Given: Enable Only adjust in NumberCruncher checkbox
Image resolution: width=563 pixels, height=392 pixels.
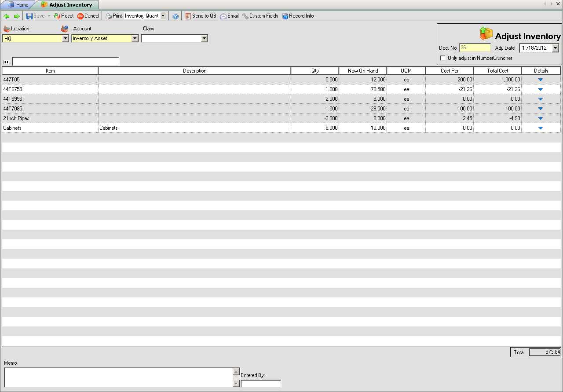Looking at the screenshot, I should pos(442,58).
